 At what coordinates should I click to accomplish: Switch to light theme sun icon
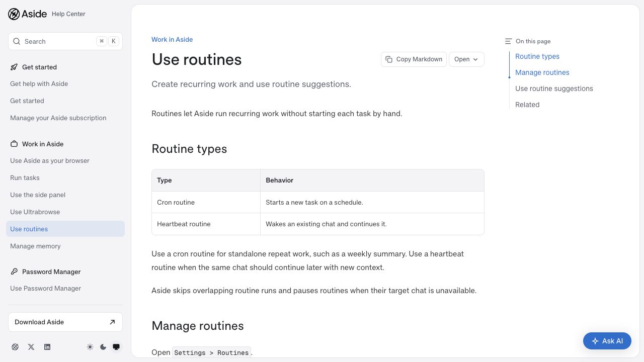(x=90, y=347)
